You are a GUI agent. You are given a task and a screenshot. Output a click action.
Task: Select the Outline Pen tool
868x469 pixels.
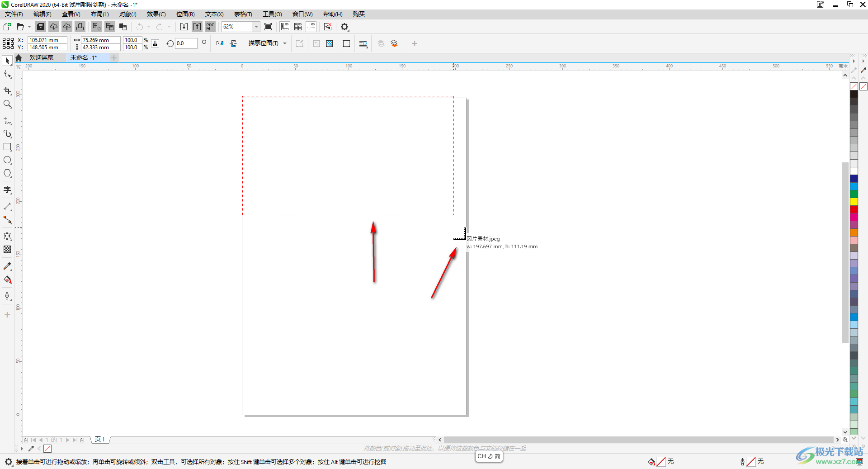coord(7,296)
